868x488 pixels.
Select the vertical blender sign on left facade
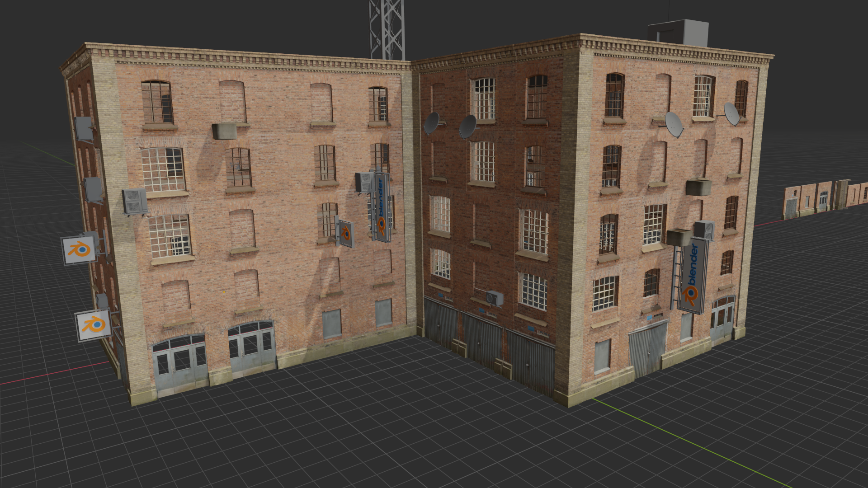click(382, 206)
